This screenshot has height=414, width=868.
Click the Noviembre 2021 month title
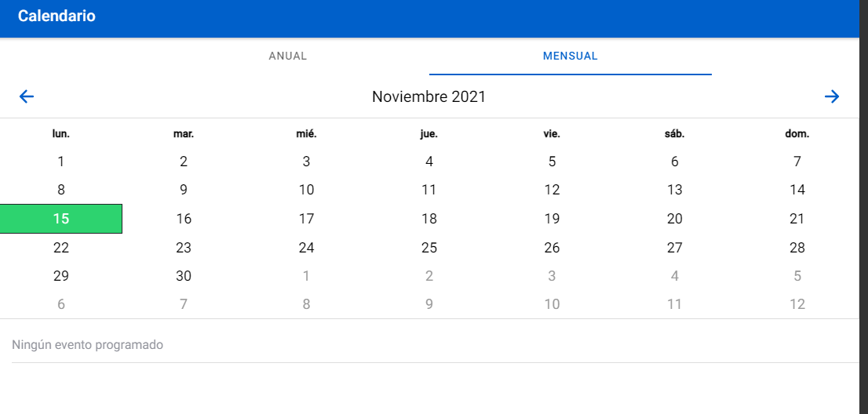[429, 97]
